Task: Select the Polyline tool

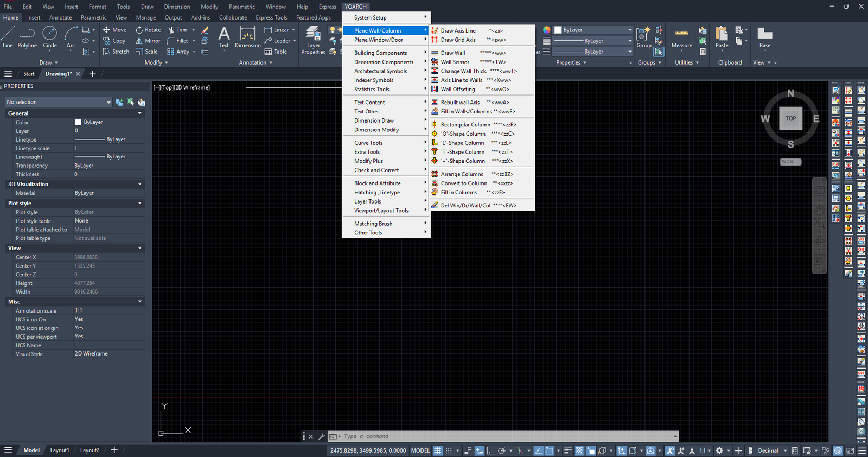Action: coord(27,37)
